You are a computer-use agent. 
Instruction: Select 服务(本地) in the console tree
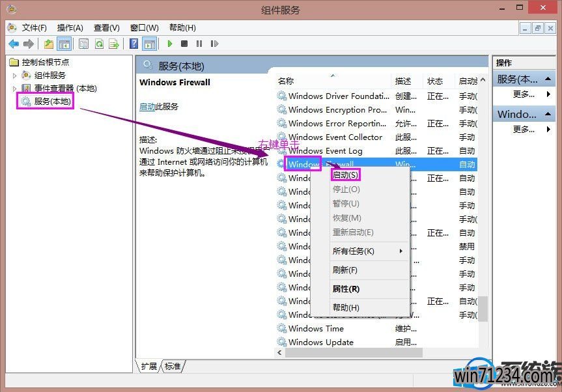point(52,102)
